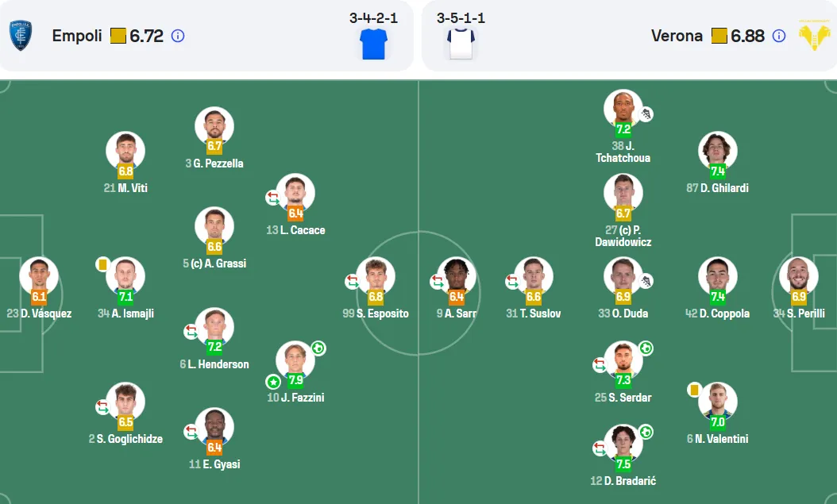Click the Empoli rating info icon
Viewport: 837px width, 504px height.
[x=178, y=36]
